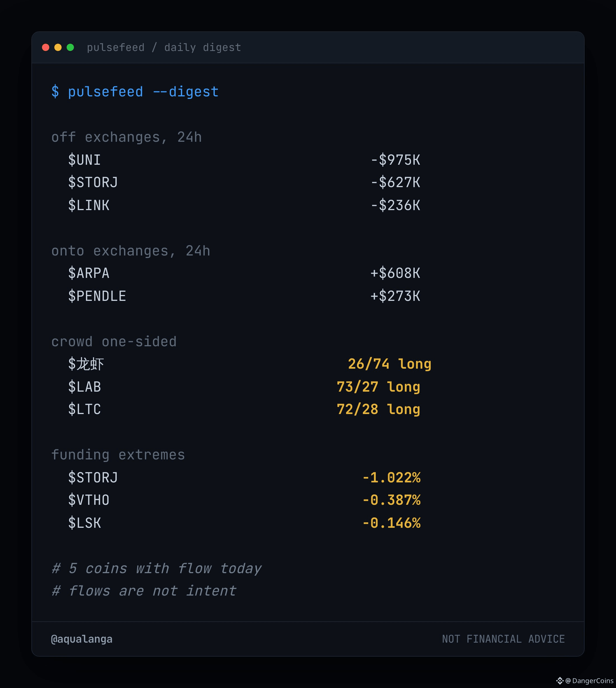Click the green maximize dot
This screenshot has width=616, height=688.
tap(70, 47)
